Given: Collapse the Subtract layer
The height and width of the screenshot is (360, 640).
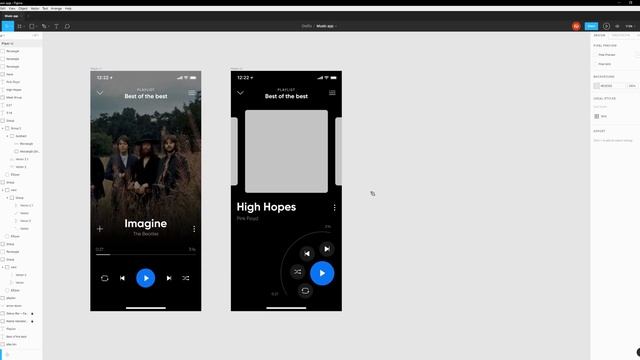Looking at the screenshot, I should [x=7, y=136].
